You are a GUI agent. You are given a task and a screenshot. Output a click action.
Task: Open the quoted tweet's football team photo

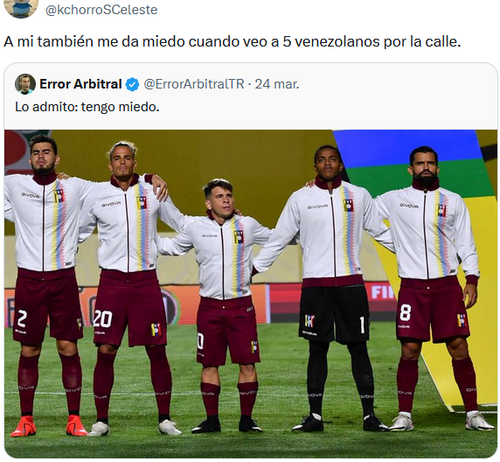[x=250, y=294]
